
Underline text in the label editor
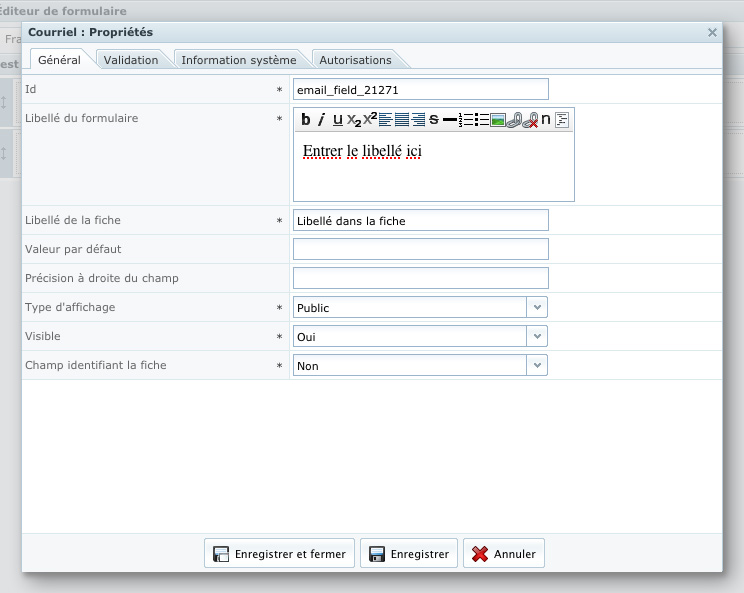pos(337,120)
